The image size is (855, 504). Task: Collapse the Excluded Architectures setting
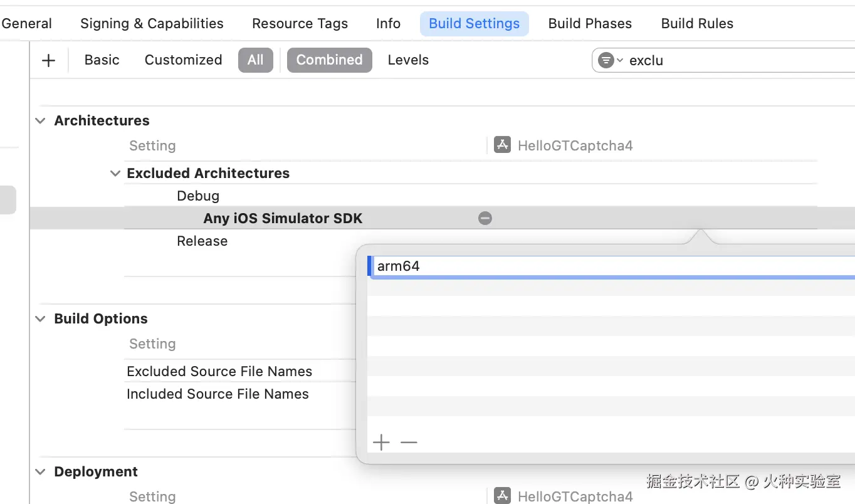tap(115, 173)
